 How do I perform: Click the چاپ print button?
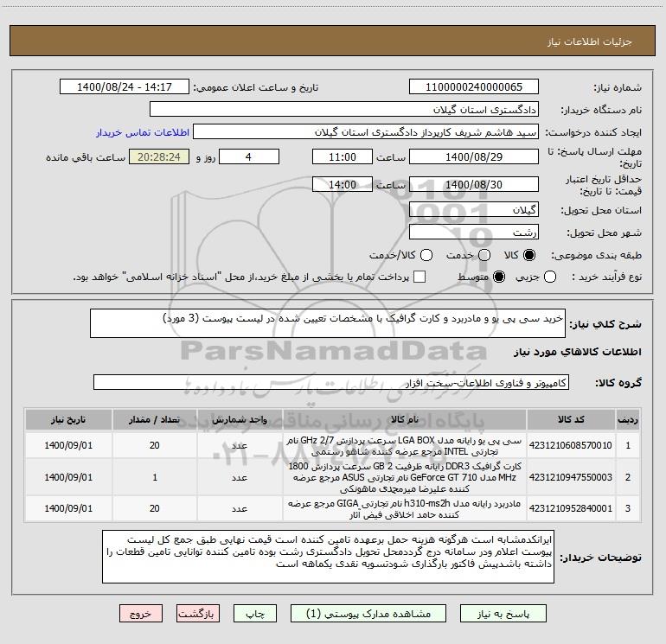coord(255,614)
